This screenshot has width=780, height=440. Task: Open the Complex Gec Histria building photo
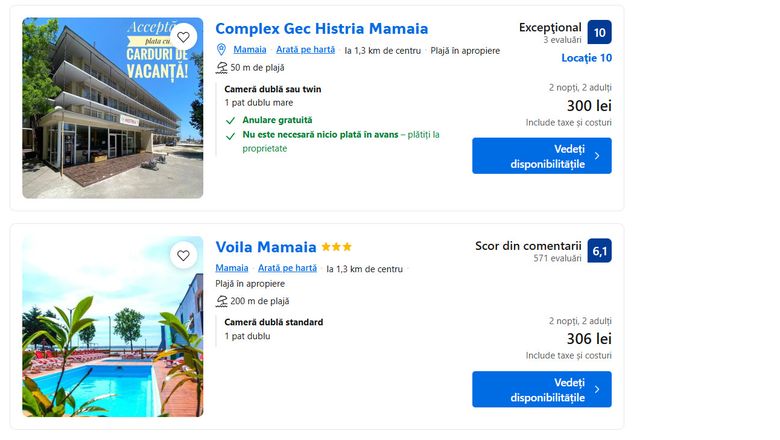click(x=112, y=108)
